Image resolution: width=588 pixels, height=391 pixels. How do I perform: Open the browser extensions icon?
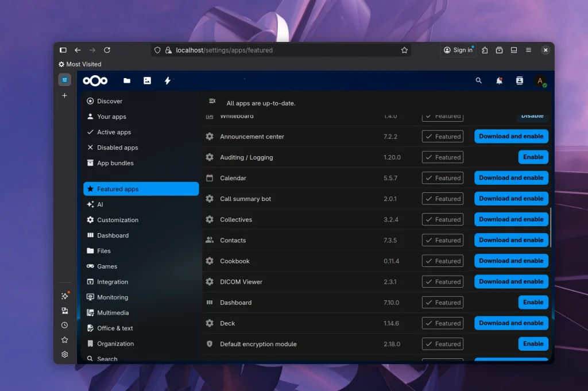(x=485, y=50)
